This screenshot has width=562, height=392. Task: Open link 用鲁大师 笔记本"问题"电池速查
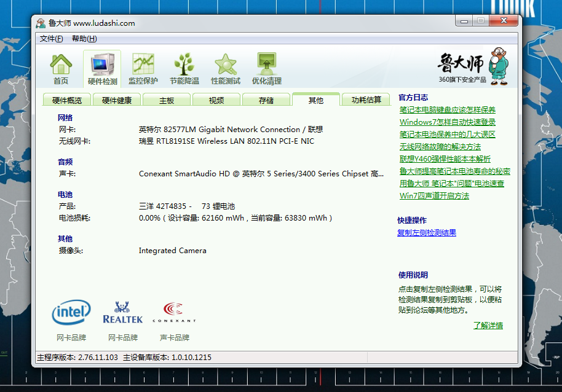click(451, 183)
